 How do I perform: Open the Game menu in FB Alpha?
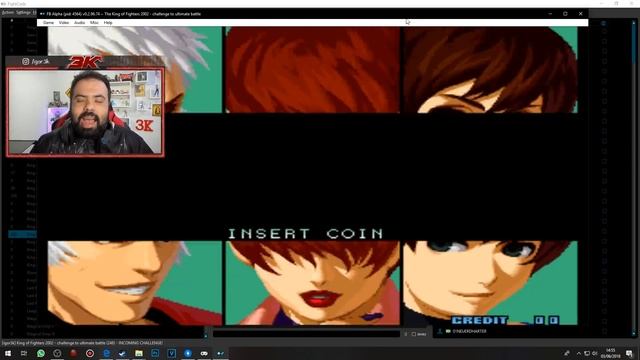[x=48, y=23]
